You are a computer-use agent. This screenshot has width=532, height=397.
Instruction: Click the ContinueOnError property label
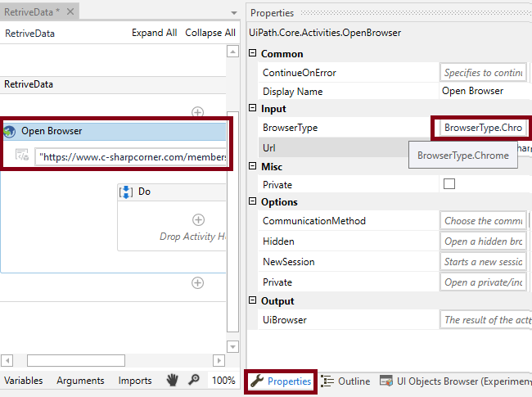300,73
